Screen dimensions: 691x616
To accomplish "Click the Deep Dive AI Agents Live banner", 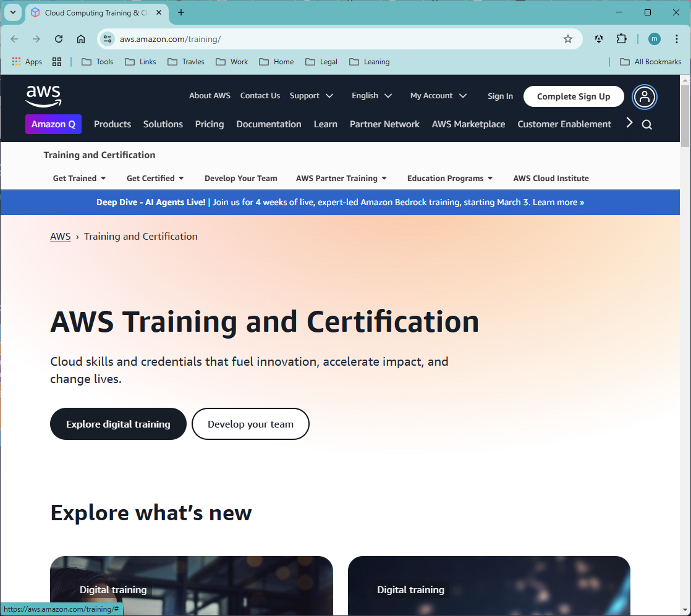I will (x=340, y=202).
